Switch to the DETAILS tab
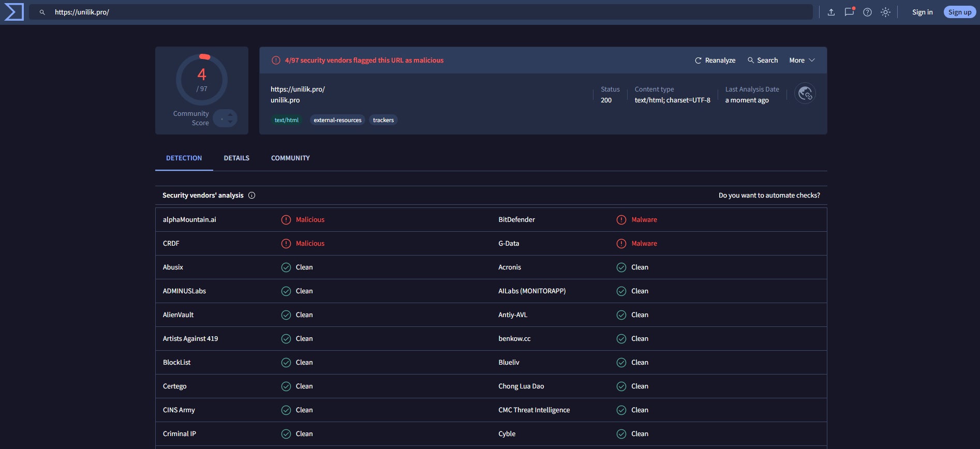The width and height of the screenshot is (980, 449). 236,158
